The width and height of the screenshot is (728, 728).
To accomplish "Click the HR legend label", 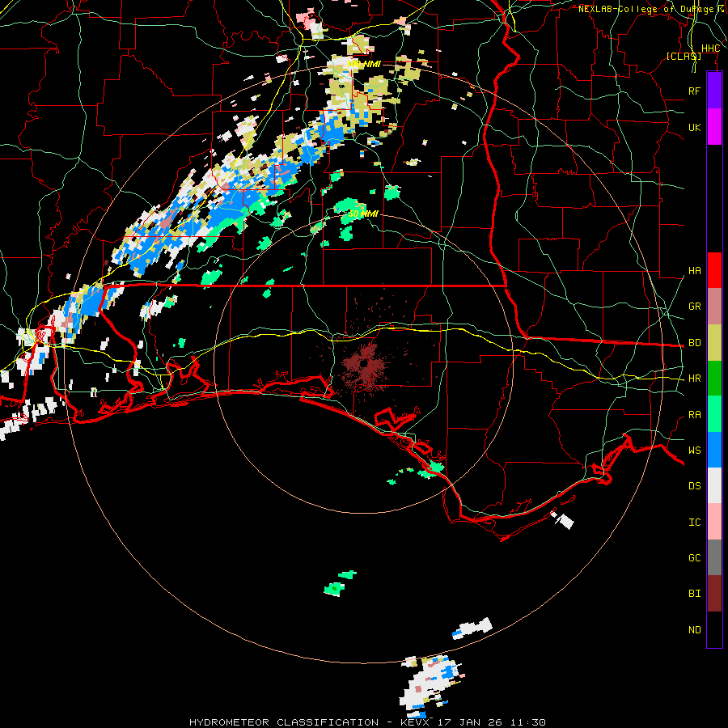I will [694, 379].
